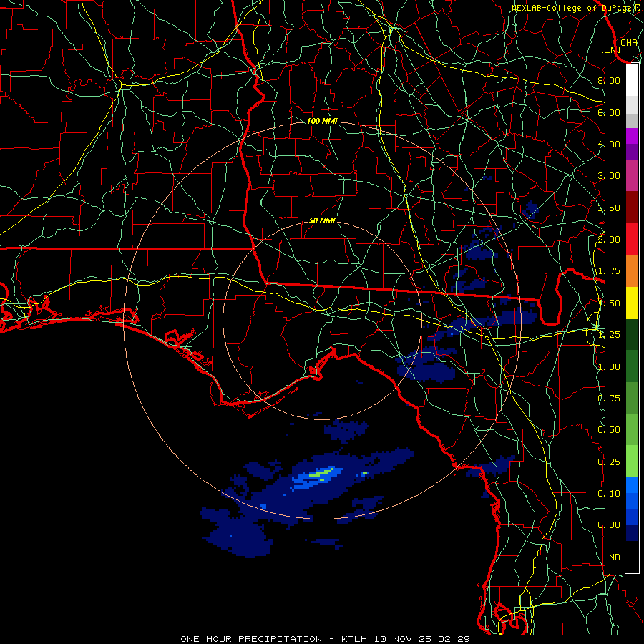Click the 2.00 legend value
The image size is (644, 644).
click(x=609, y=240)
